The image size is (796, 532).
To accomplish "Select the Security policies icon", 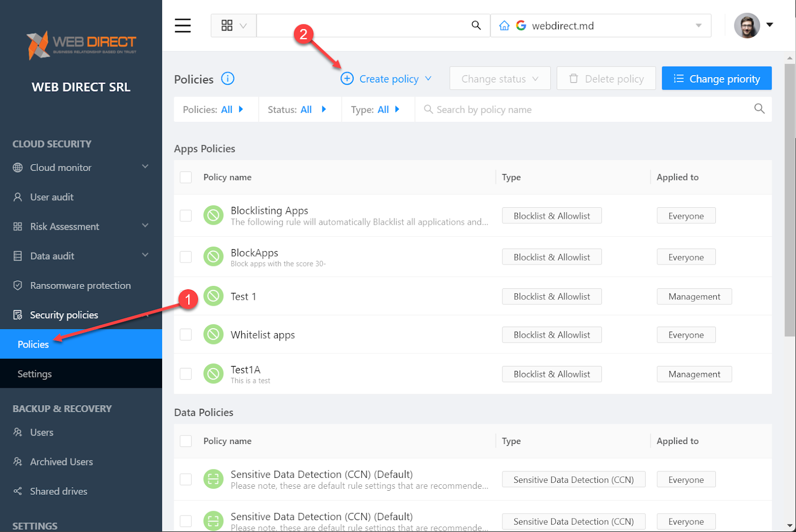I will click(18, 315).
